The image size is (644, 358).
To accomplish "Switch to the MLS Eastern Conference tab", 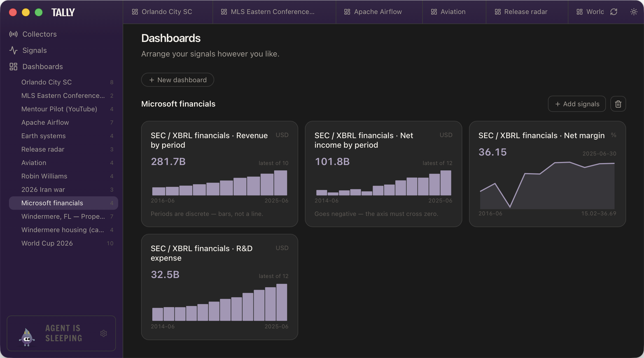I will click(274, 12).
